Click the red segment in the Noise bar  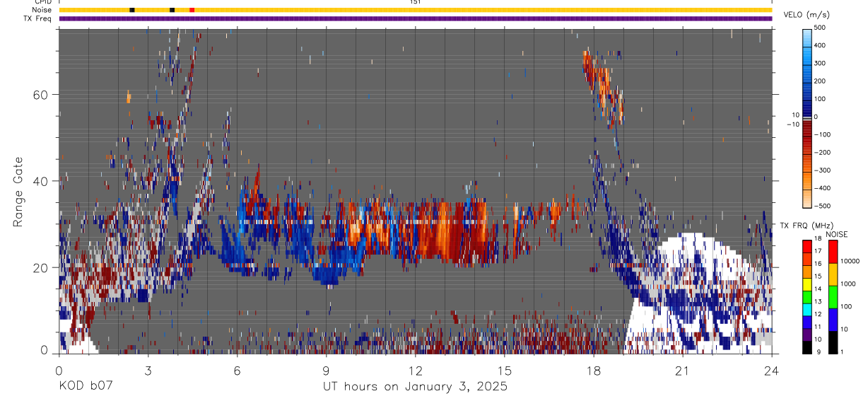192,10
